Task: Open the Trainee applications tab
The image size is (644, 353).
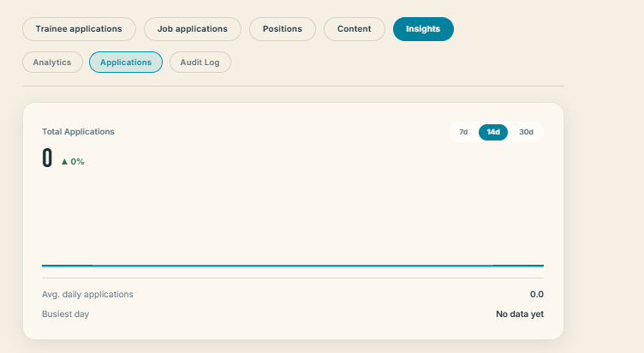Action: pyautogui.click(x=79, y=29)
